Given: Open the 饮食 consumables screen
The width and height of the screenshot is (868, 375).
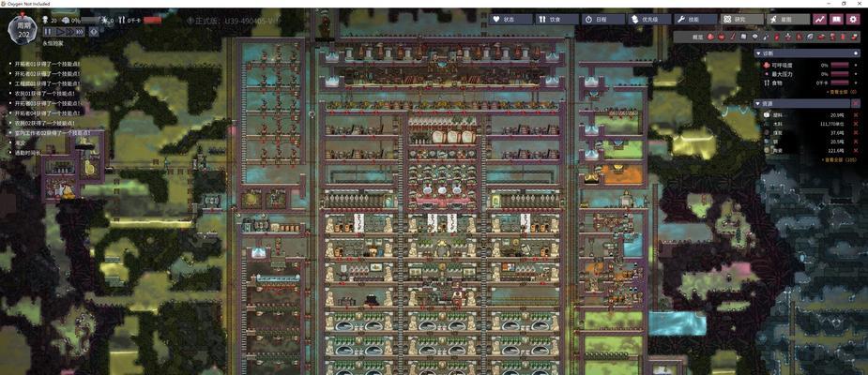Looking at the screenshot, I should [x=556, y=19].
